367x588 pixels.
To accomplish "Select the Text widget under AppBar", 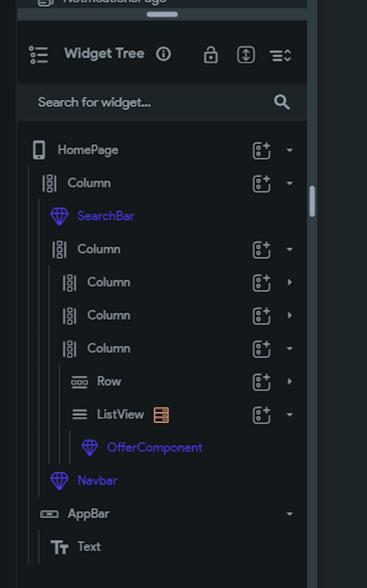I will click(89, 547).
